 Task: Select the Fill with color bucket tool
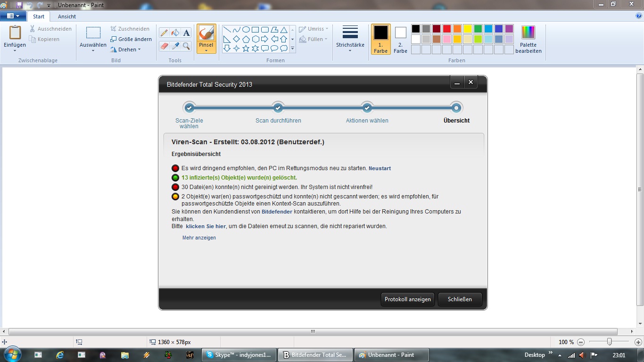[175, 33]
